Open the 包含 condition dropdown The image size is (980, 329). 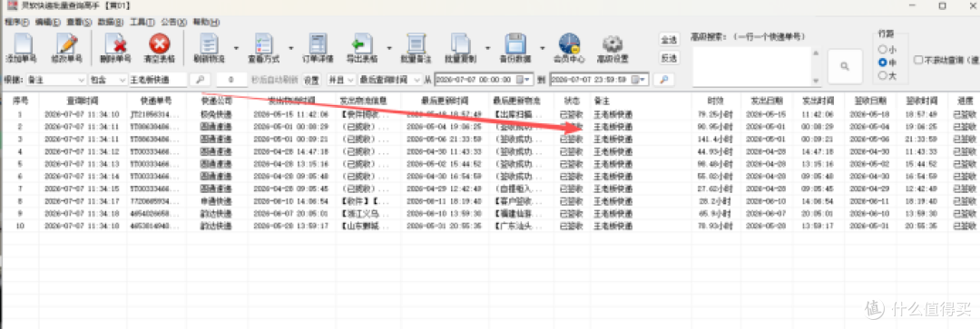click(x=122, y=80)
